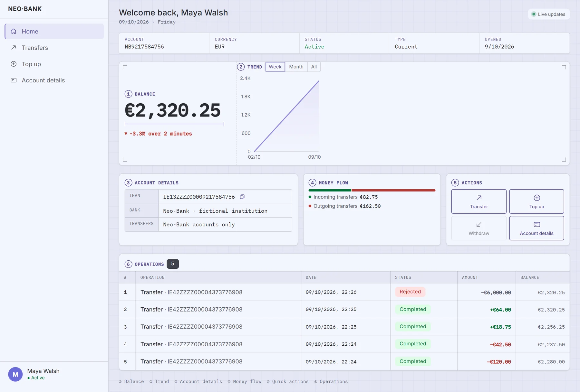Open Account details in the sidebar
Image resolution: width=580 pixels, height=392 pixels.
pyautogui.click(x=54, y=80)
